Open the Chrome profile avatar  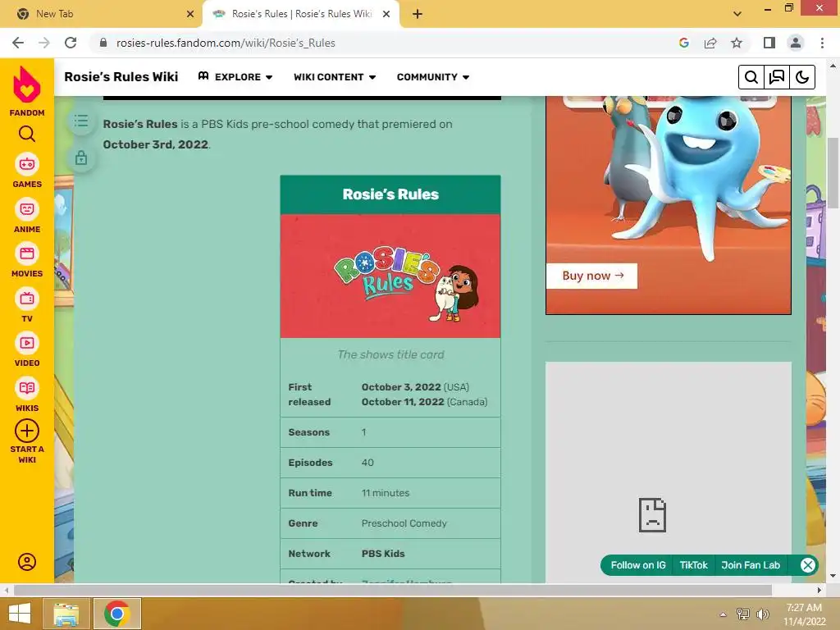click(796, 43)
